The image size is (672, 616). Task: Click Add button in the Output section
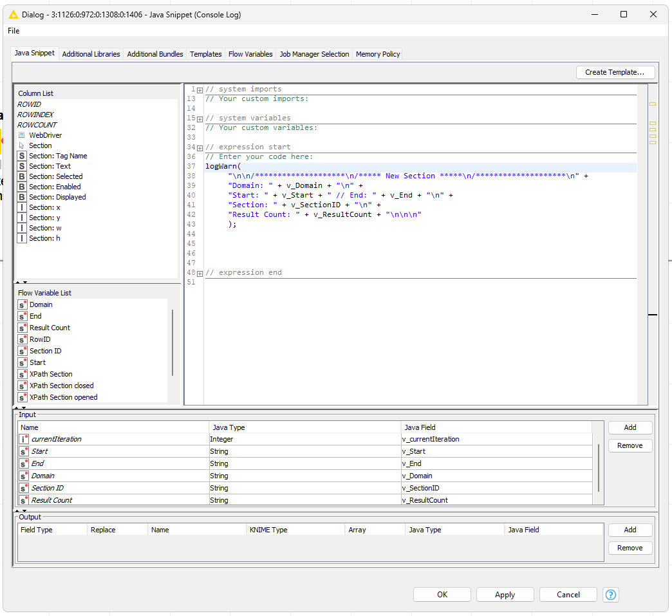(x=630, y=530)
